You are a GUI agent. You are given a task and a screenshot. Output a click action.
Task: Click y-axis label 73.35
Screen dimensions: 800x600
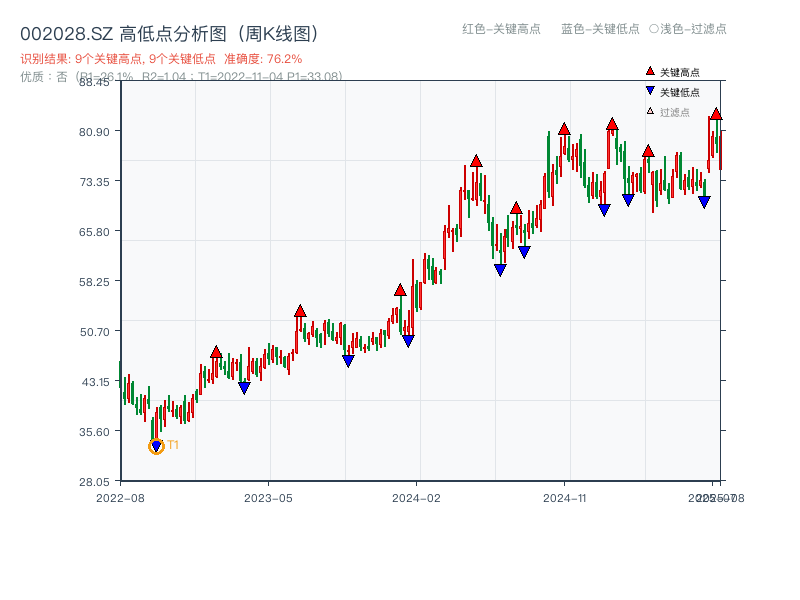[x=94, y=182]
